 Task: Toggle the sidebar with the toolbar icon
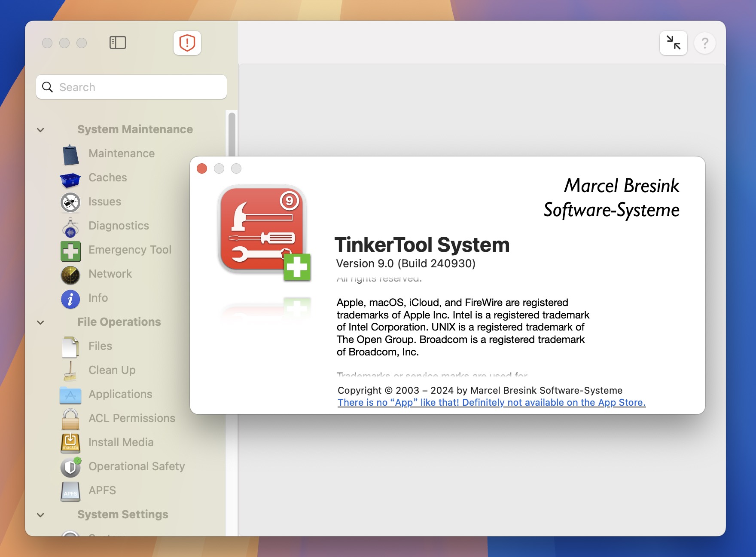point(118,43)
